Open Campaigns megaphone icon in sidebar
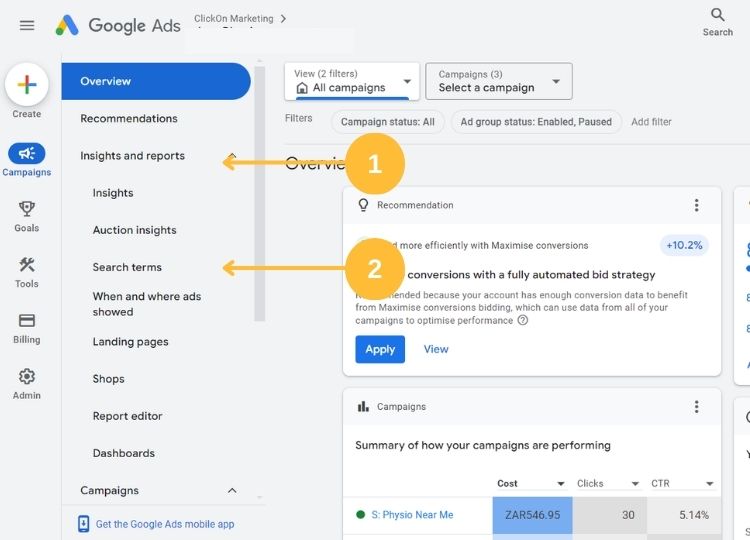Image resolution: width=750 pixels, height=540 pixels. pyautogui.click(x=27, y=154)
